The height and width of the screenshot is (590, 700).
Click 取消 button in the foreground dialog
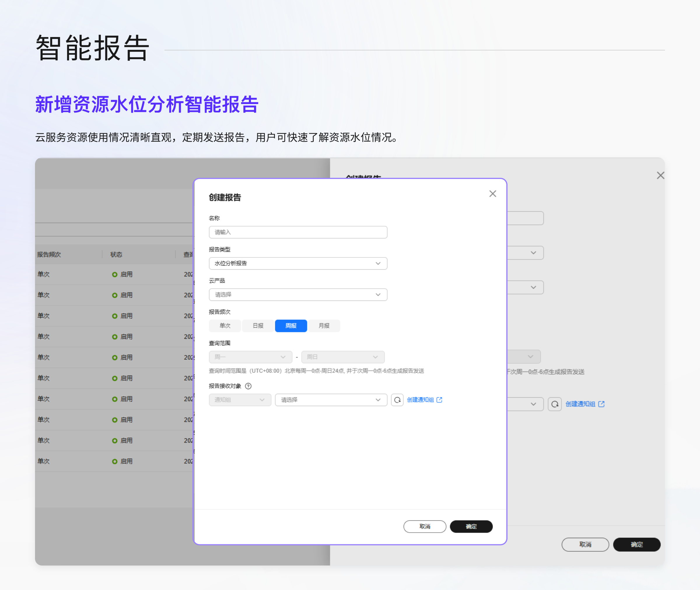coord(425,526)
